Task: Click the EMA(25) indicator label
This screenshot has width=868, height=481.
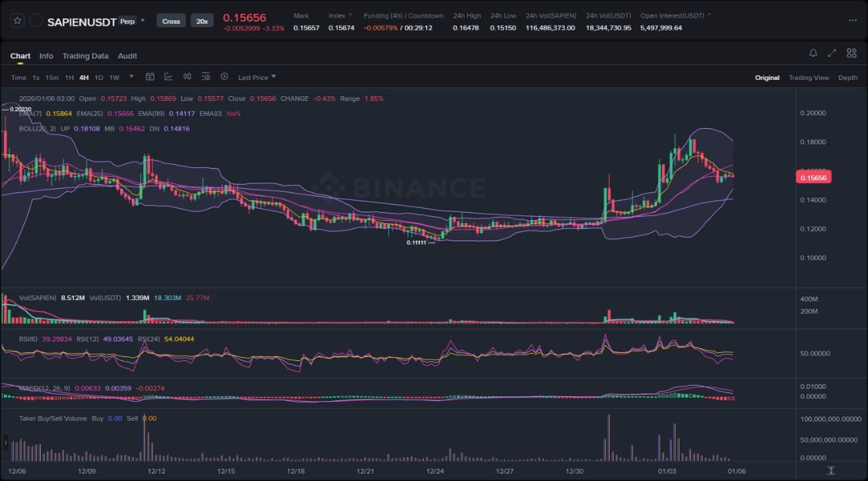Action: coord(91,114)
